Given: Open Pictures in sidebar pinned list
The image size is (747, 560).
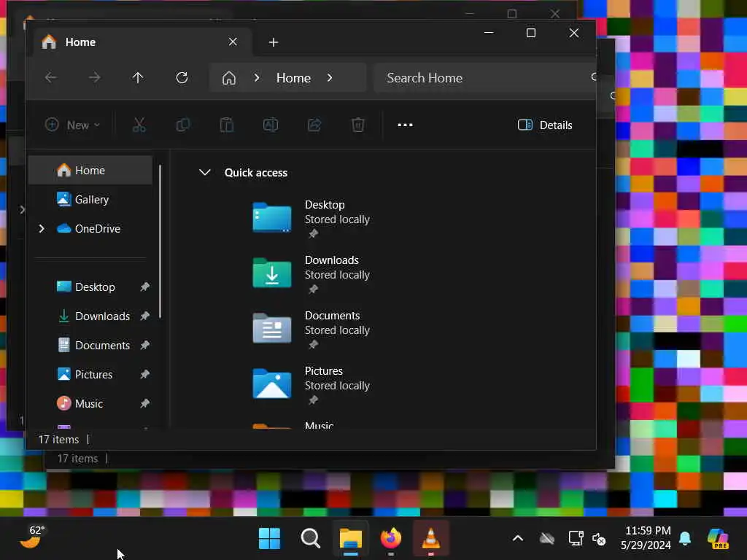Looking at the screenshot, I should pyautogui.click(x=90, y=374).
